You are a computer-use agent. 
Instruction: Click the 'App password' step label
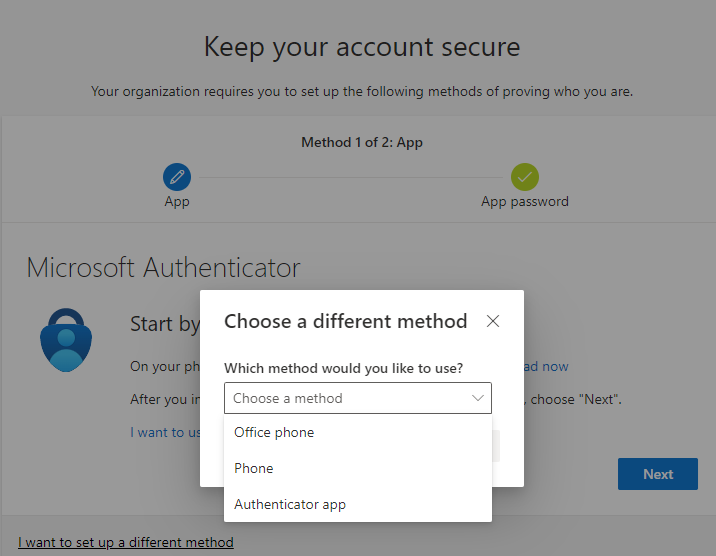click(525, 201)
